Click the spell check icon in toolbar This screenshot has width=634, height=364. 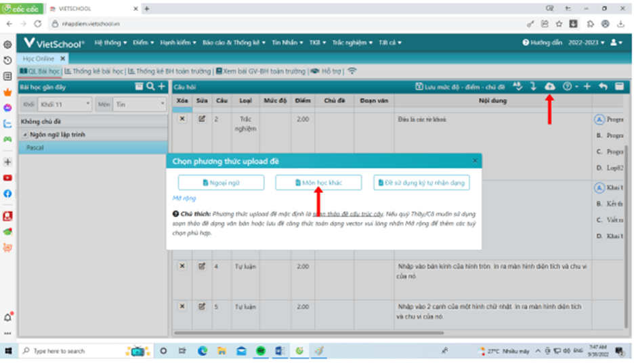point(518,87)
